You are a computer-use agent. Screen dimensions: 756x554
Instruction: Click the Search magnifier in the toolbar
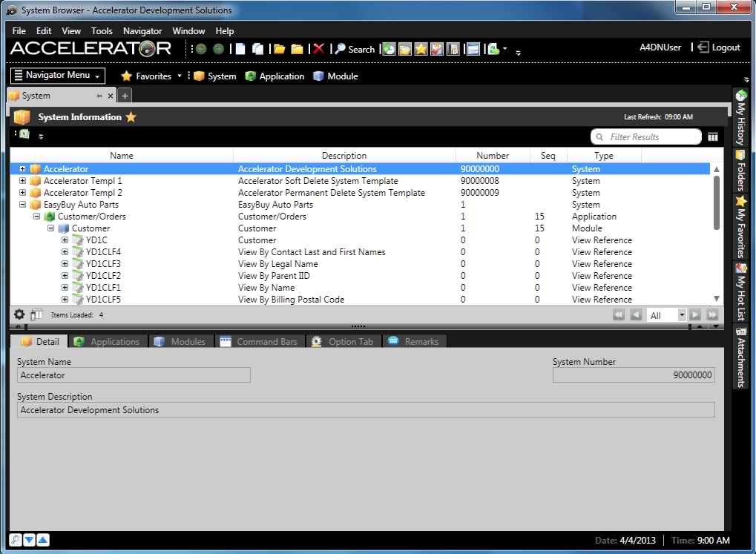[x=355, y=49]
